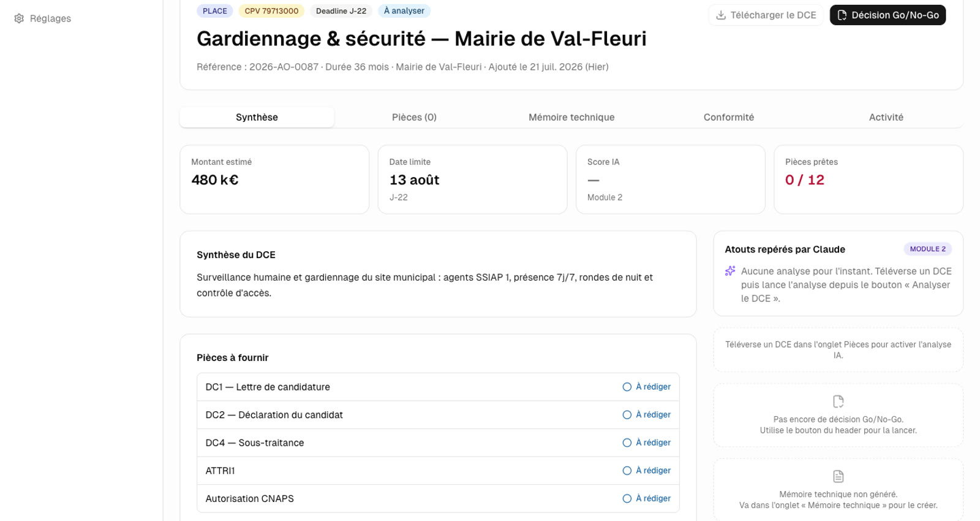Click status circle for ATTRI1 row
This screenshot has height=521, width=980.
[627, 471]
